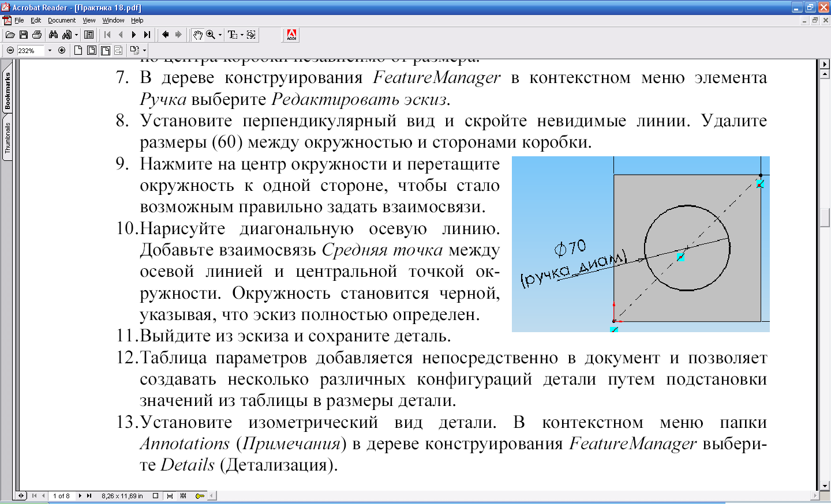Switch to Single Page layout in status bar
This screenshot has height=504, width=831.
coord(155,496)
